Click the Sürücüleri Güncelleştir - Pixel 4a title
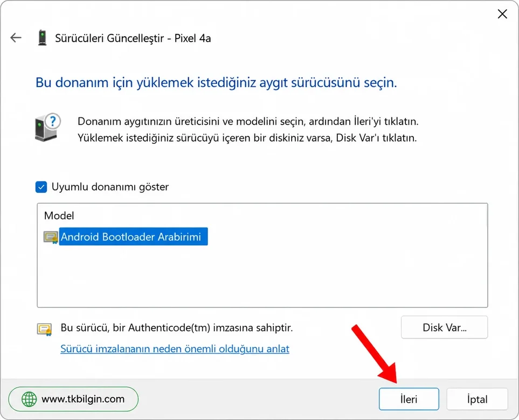Screen dimensions: 519x420 tap(133, 38)
